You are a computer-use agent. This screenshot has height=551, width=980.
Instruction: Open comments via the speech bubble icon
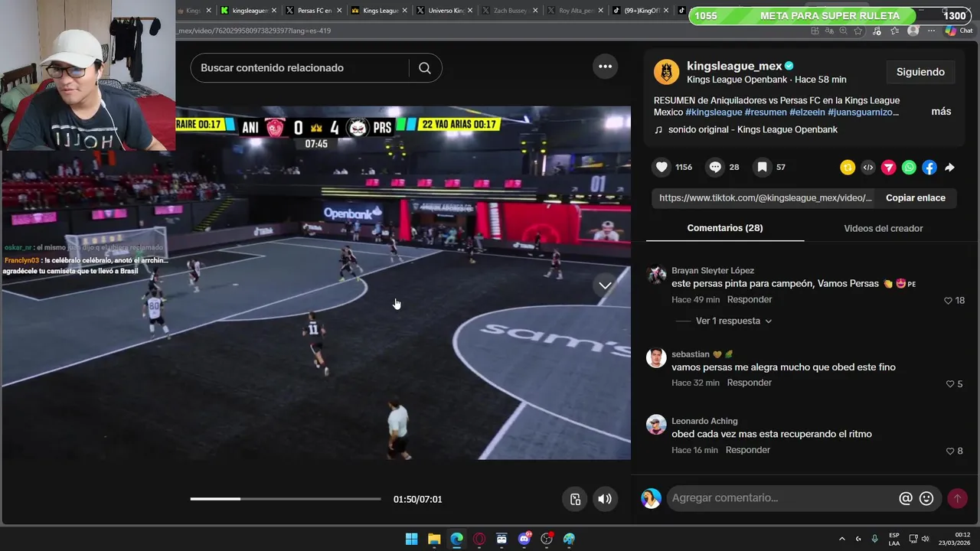tap(715, 167)
